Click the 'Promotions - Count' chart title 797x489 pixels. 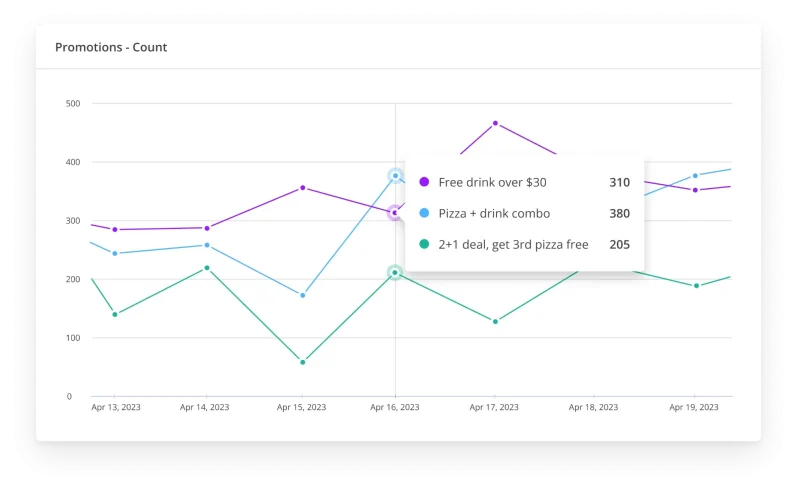tap(111, 47)
